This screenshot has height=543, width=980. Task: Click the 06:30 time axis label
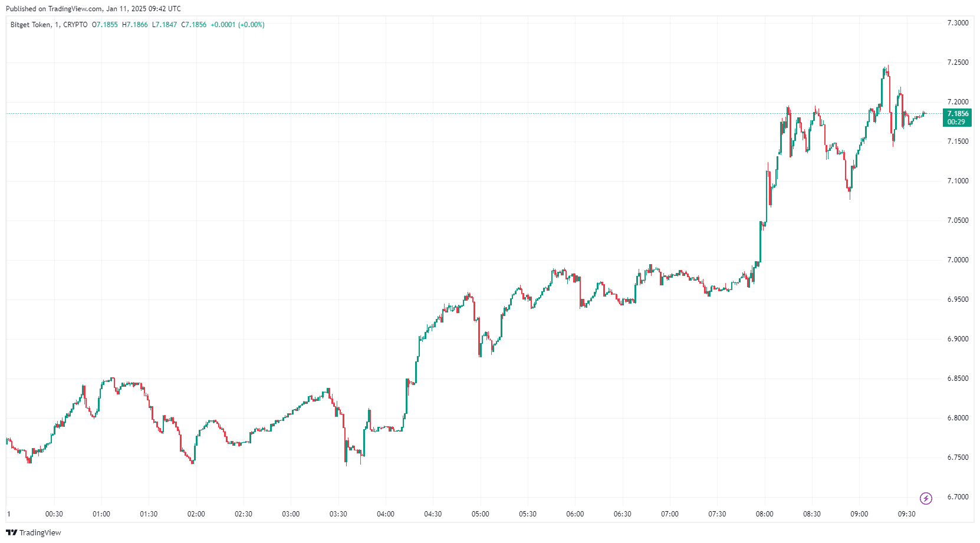[623, 514]
